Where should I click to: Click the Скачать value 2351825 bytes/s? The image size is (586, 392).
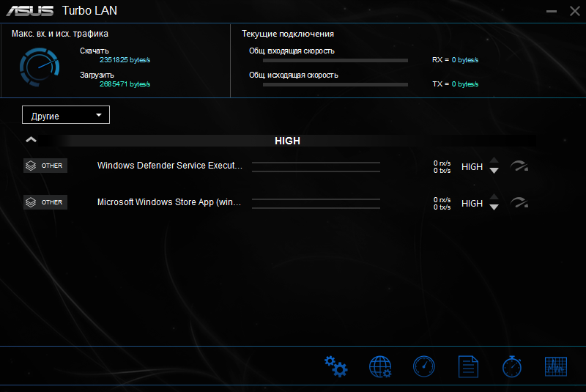[x=125, y=60]
